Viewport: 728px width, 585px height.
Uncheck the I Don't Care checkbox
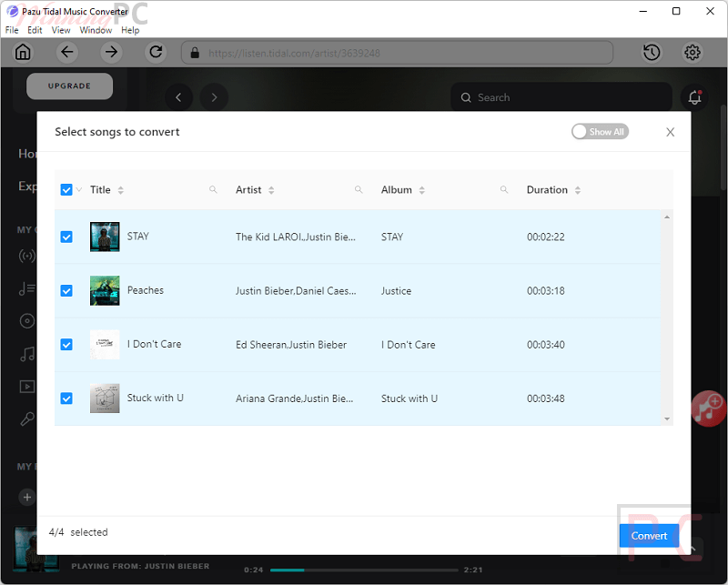[66, 345]
